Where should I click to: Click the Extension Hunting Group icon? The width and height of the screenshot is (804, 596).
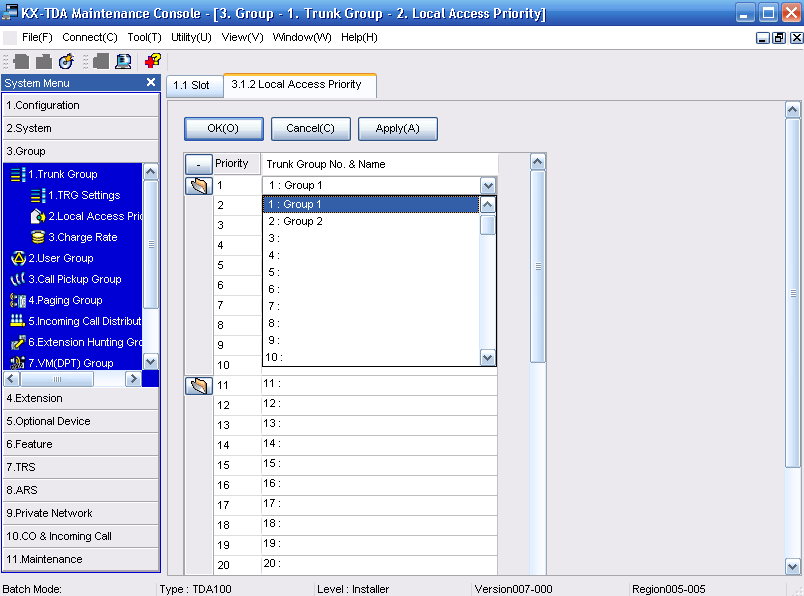tap(18, 342)
